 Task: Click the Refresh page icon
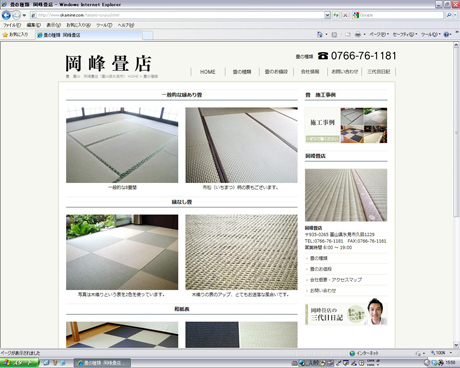coord(336,15)
